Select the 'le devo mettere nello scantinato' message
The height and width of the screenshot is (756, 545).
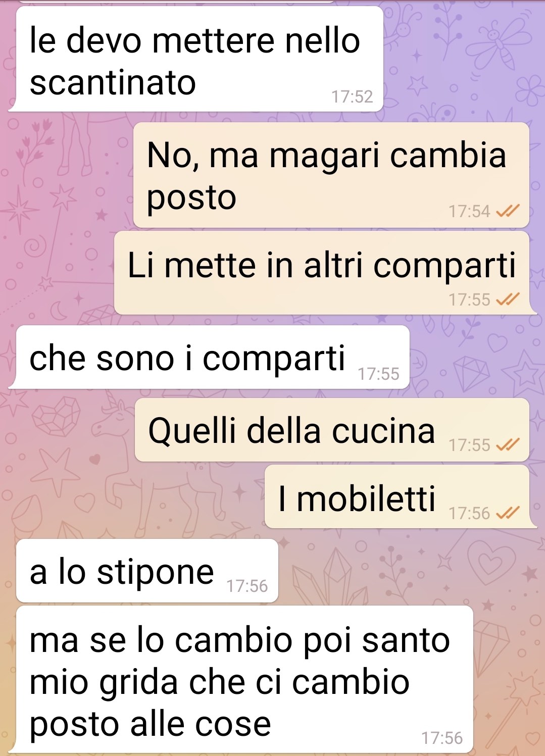[x=196, y=59]
